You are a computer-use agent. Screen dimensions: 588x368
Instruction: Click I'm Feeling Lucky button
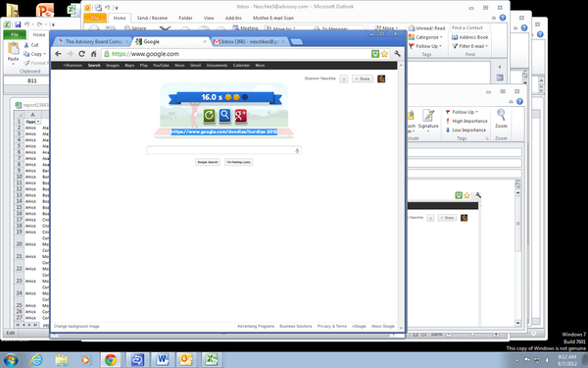tap(238, 162)
